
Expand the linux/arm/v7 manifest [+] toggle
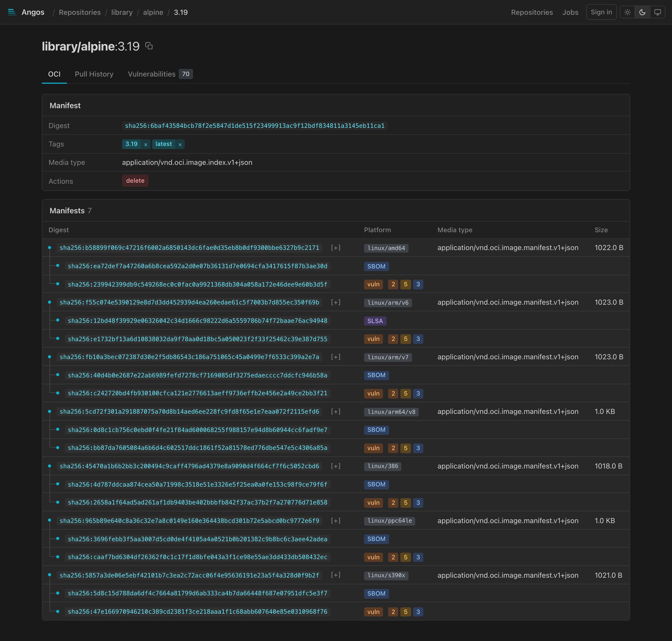click(336, 357)
